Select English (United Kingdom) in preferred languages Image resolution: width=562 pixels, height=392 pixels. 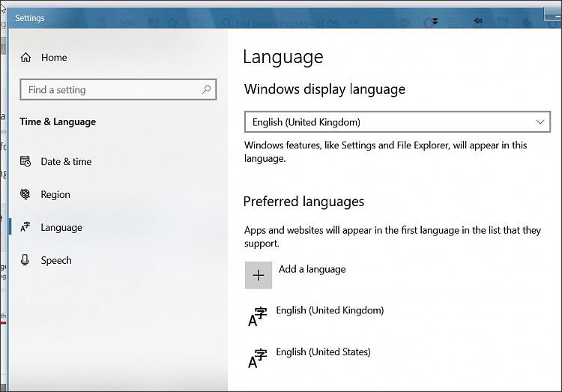coord(330,310)
